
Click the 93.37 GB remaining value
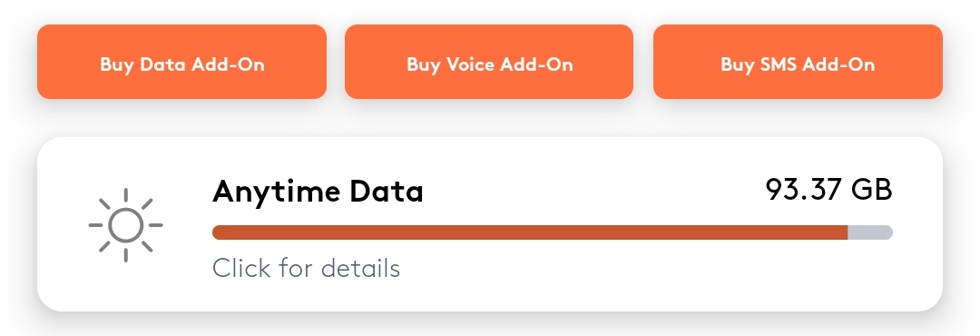(828, 190)
